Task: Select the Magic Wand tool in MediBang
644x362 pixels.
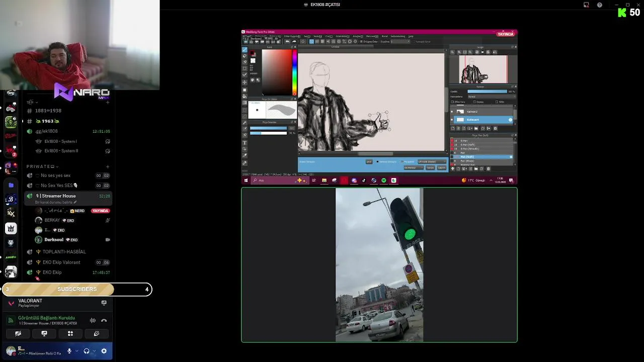Action: coord(245,122)
